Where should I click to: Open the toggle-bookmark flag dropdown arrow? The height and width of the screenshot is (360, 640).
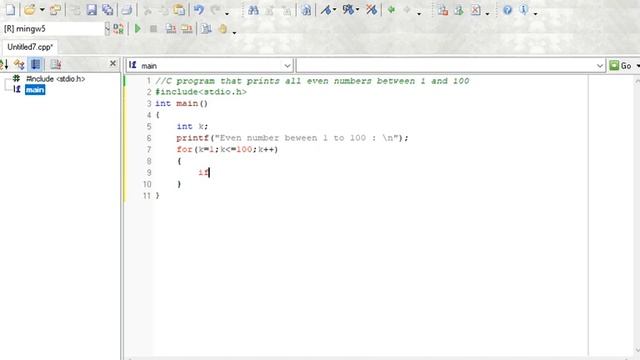(x=334, y=9)
